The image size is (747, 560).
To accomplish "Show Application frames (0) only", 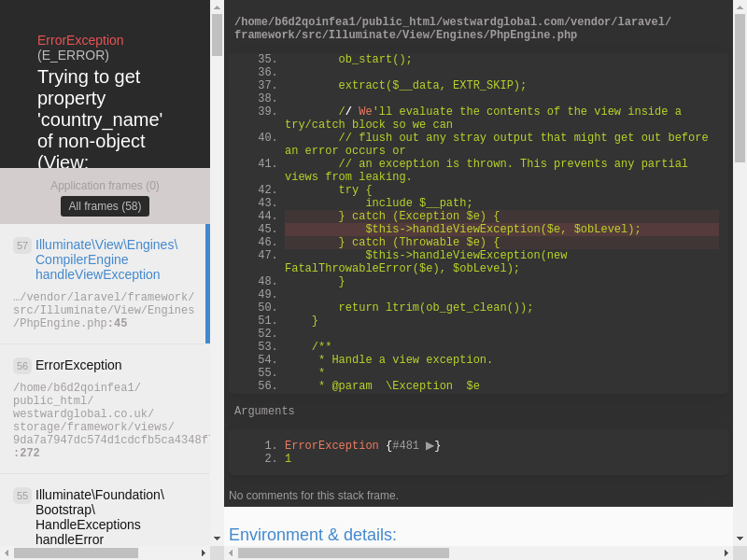I will [105, 186].
